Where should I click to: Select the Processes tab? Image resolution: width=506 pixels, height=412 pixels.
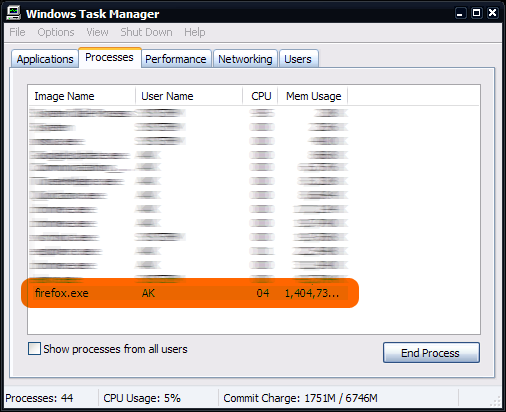[x=110, y=57]
